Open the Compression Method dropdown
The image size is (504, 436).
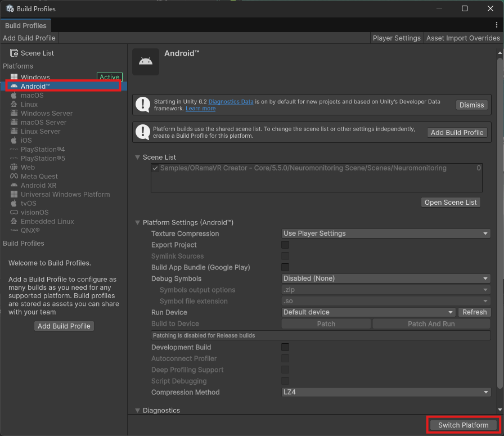point(386,392)
